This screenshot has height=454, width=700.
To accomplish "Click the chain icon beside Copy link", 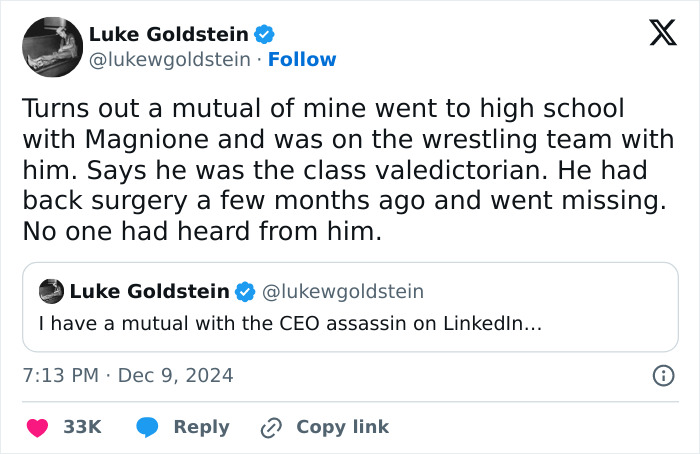I will pyautogui.click(x=271, y=427).
